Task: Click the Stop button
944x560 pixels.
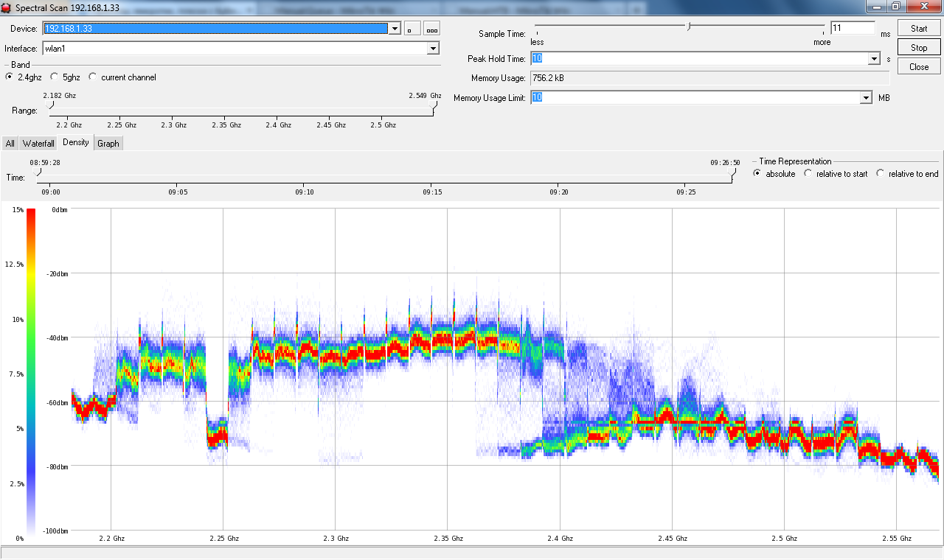Action: tap(919, 48)
